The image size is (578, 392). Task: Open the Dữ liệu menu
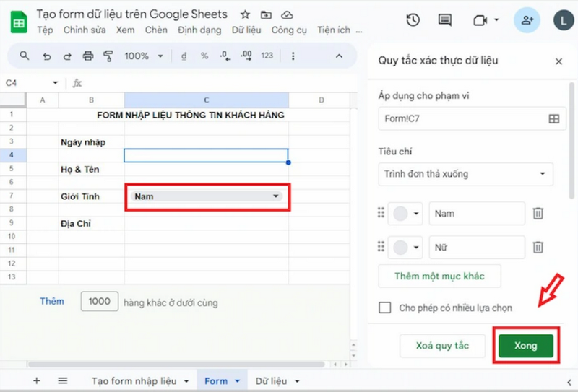247,30
